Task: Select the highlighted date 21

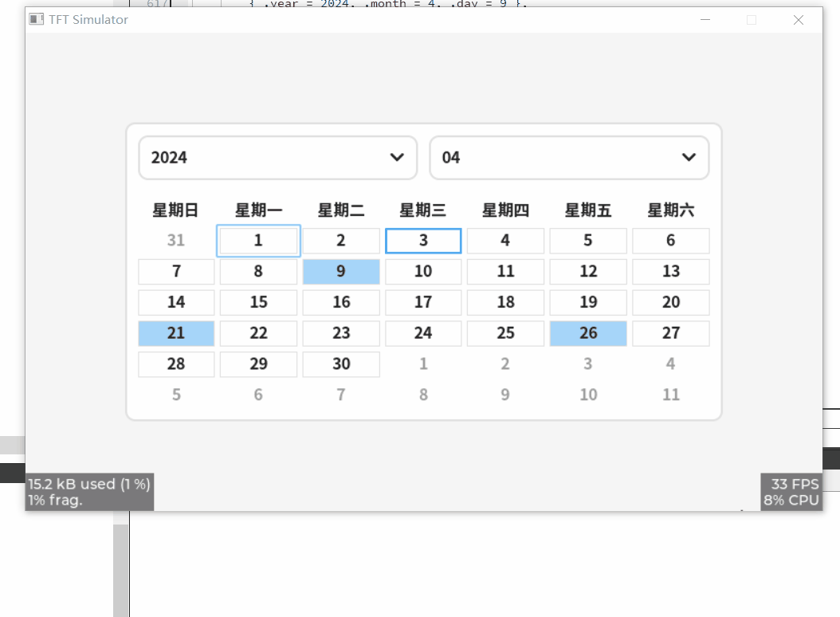Action: point(176,333)
